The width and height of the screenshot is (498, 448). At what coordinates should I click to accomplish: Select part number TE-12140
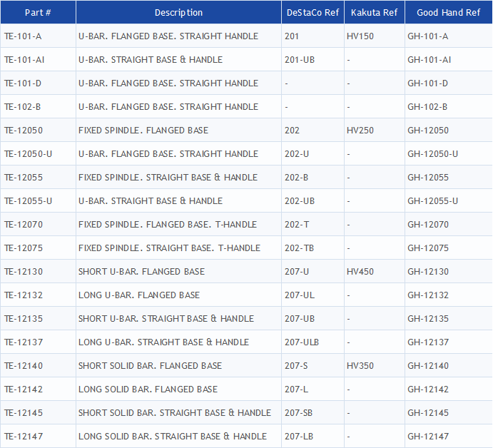click(24, 365)
